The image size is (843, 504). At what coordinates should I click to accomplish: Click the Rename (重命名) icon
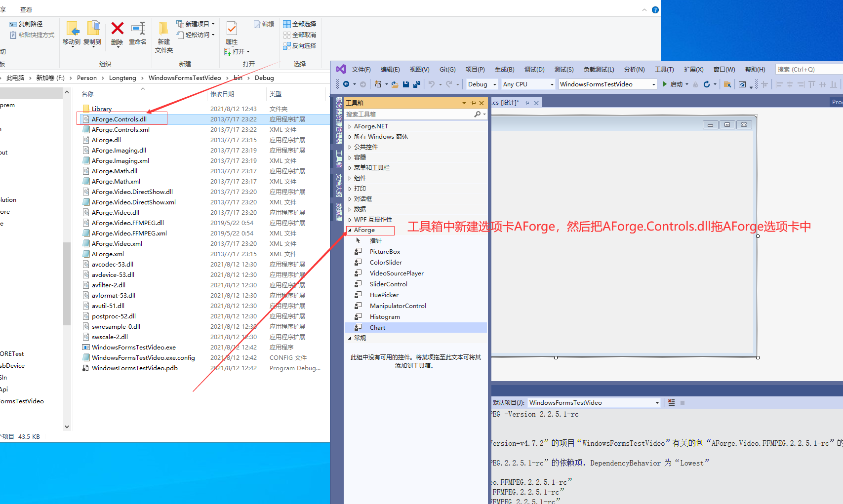coord(138,28)
